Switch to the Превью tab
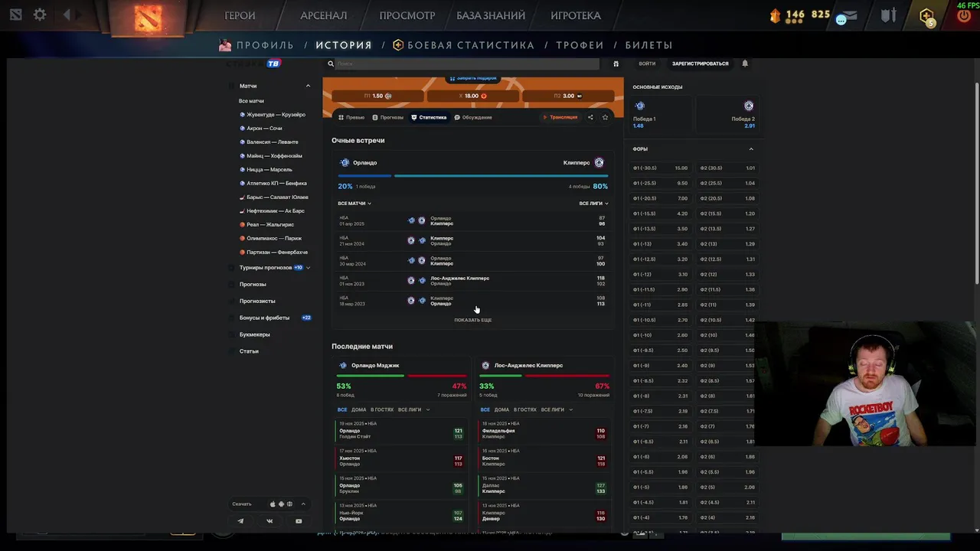 click(x=351, y=117)
